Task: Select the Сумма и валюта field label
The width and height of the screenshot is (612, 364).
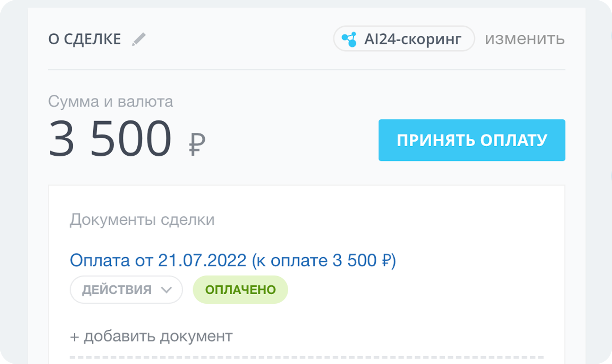Action: click(x=110, y=102)
